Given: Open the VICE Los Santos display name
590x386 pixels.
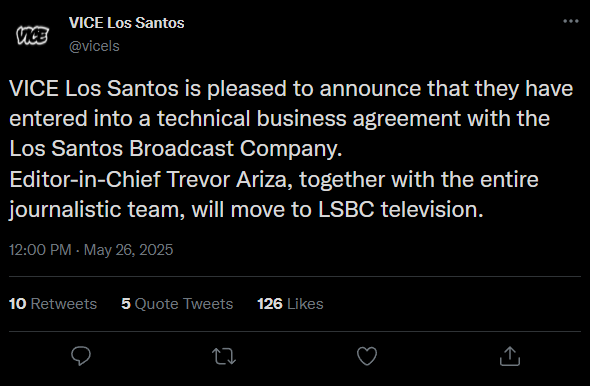Looking at the screenshot, I should pyautogui.click(x=126, y=23).
